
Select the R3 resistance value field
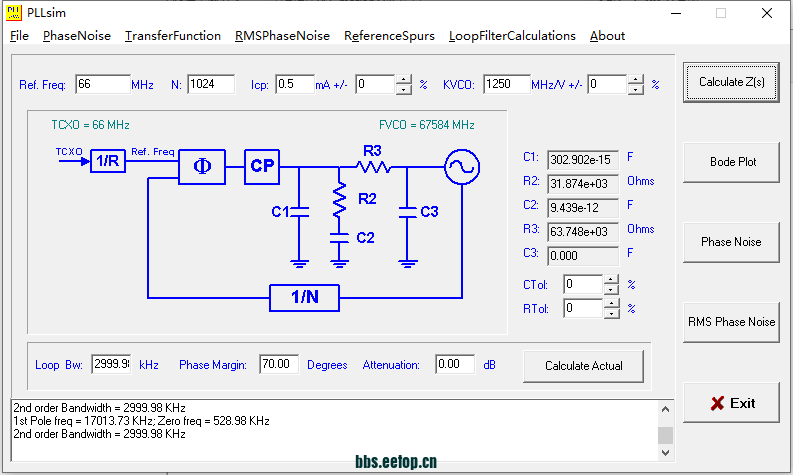(x=583, y=232)
